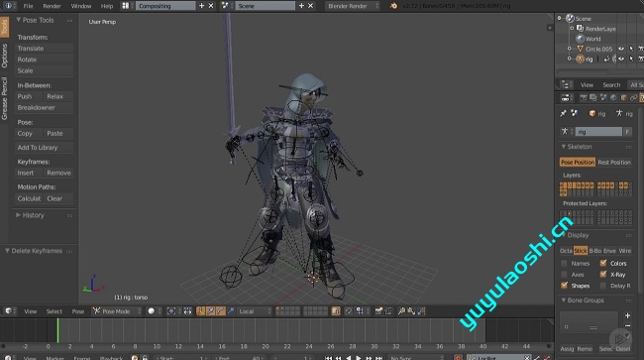Open the Scene properties tab icon
This screenshot has width=644, height=360.
[603, 97]
